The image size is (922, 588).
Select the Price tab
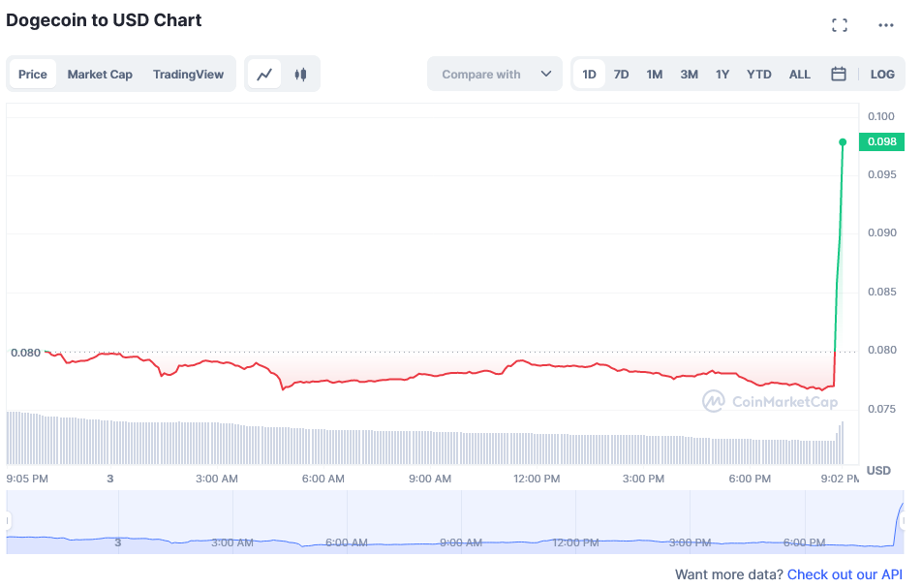click(x=32, y=74)
